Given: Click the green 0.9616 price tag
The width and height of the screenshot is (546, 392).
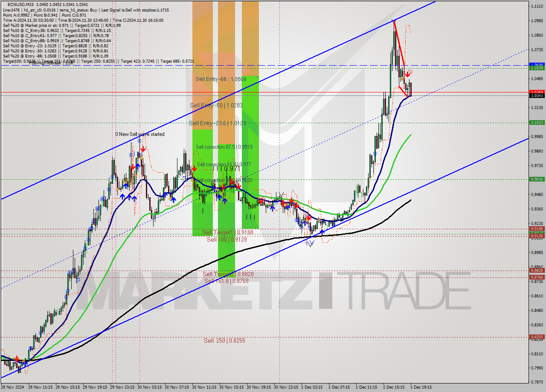Looking at the screenshot, I should click(x=537, y=179).
